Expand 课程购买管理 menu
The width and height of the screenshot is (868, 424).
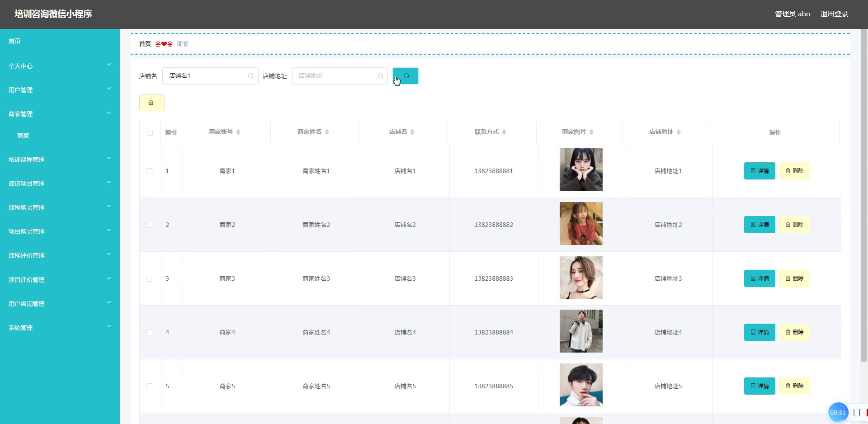(60, 207)
